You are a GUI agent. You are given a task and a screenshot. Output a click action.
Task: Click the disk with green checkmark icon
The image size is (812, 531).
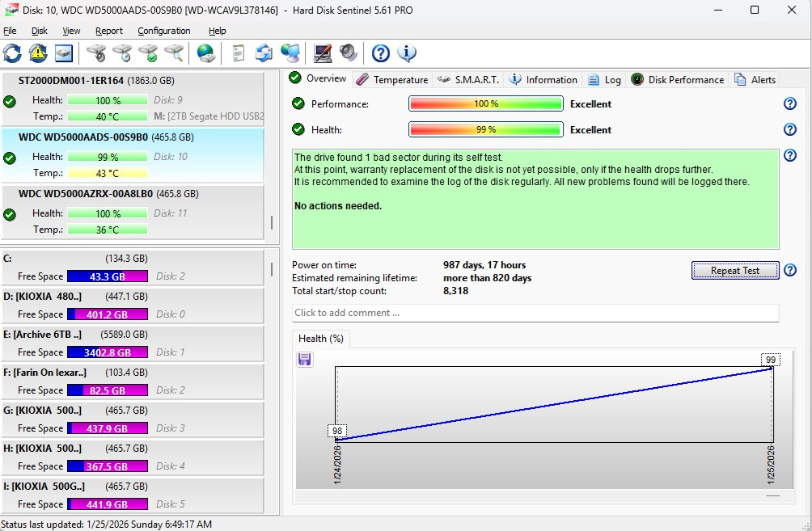[148, 53]
